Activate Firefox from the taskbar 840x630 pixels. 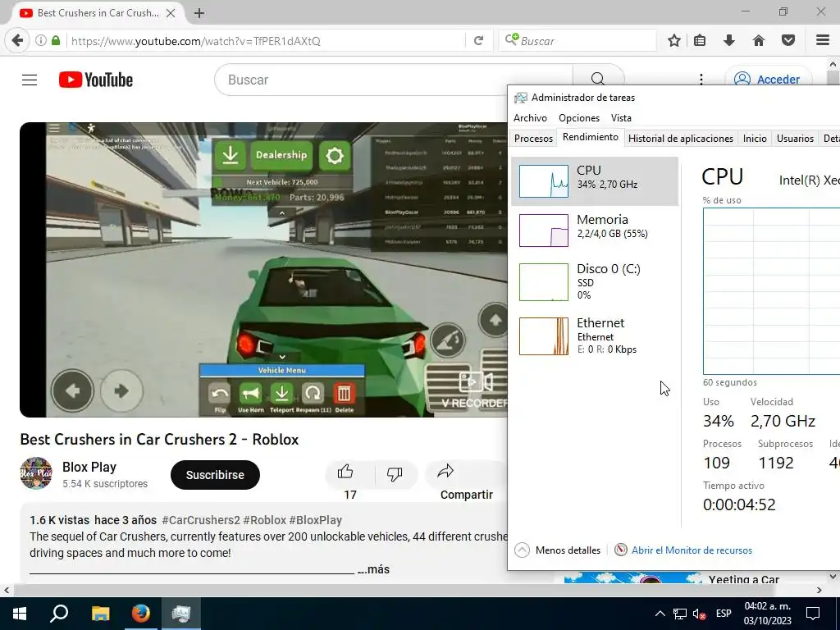pos(141,614)
